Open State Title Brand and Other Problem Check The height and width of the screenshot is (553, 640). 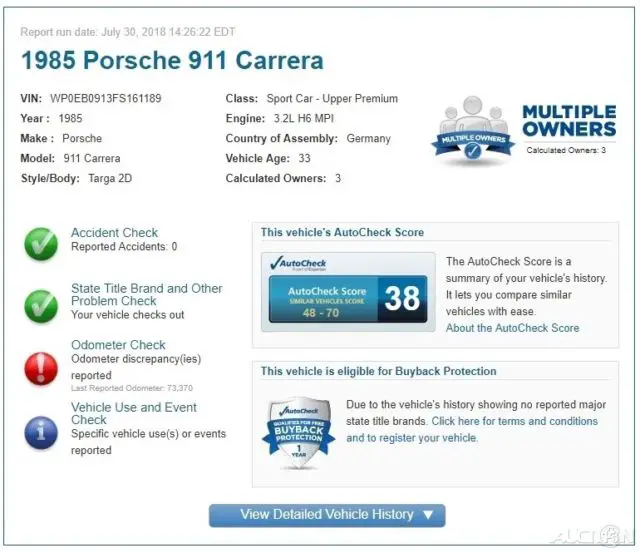click(x=146, y=294)
